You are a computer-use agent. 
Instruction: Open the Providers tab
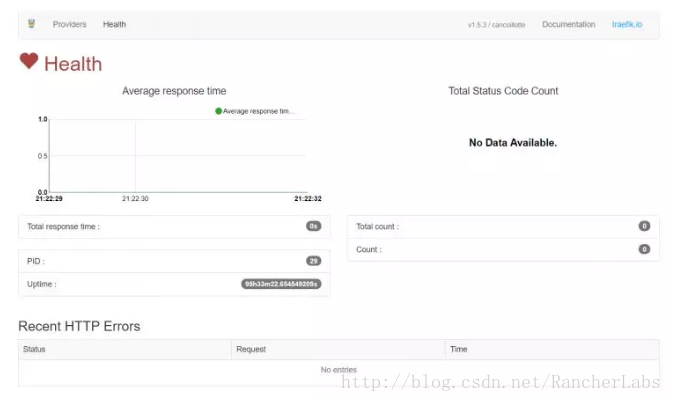click(70, 24)
